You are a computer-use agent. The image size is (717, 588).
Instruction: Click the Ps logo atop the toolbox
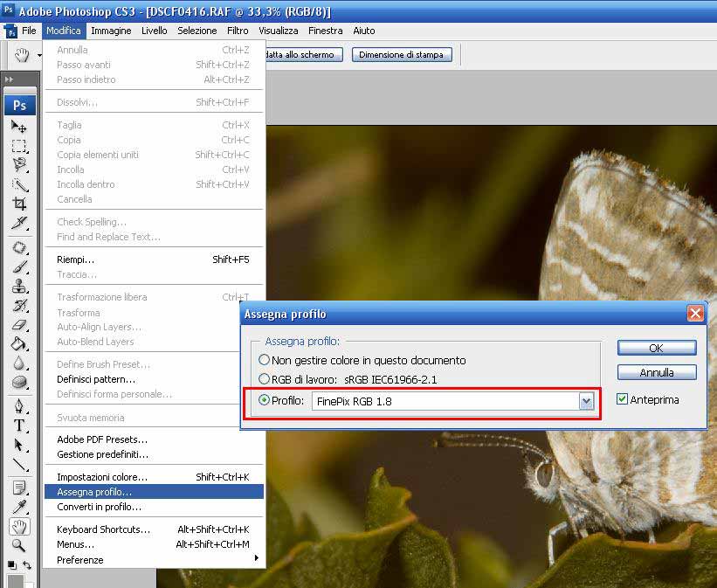pyautogui.click(x=20, y=105)
